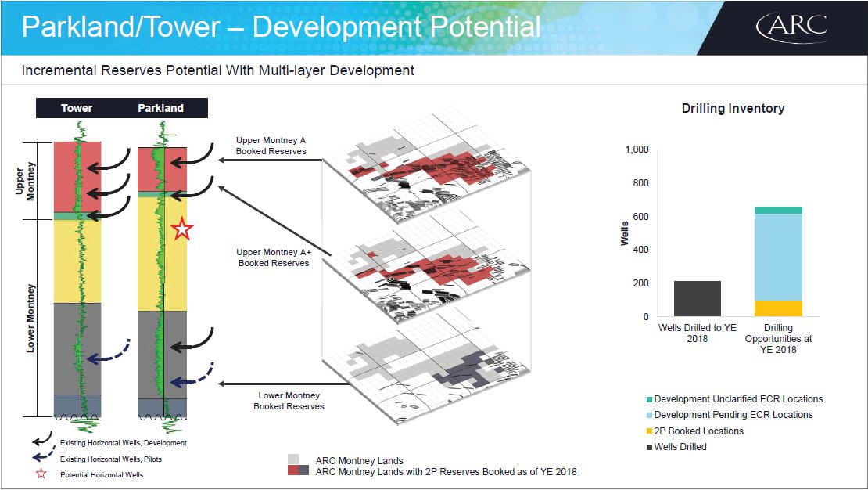Click the dashed blue pilot arrow on Tower column
The width and height of the screenshot is (868, 490).
click(109, 352)
